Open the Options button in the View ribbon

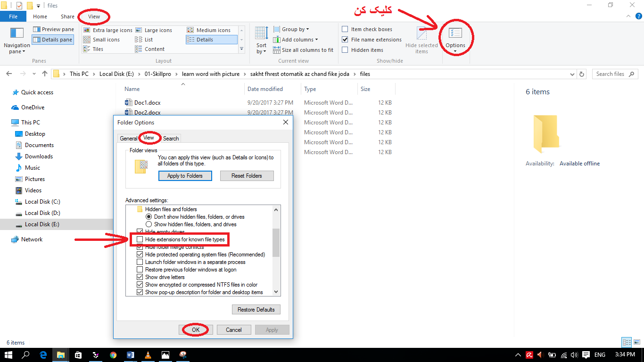(455, 39)
